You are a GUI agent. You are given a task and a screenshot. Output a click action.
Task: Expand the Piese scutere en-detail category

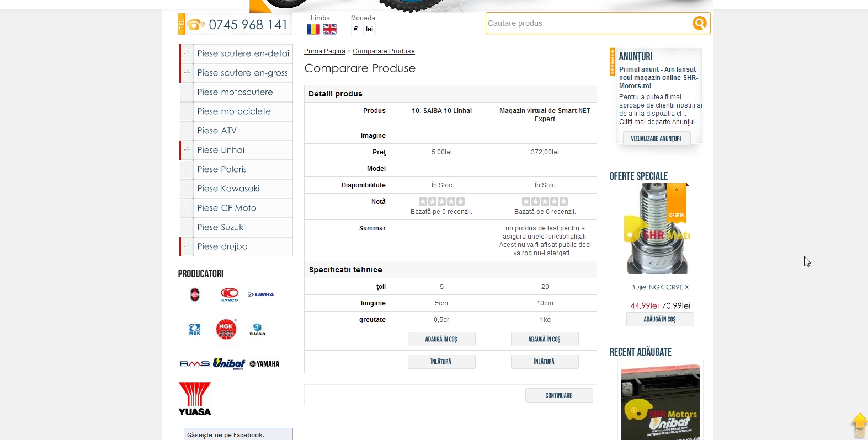click(187, 53)
